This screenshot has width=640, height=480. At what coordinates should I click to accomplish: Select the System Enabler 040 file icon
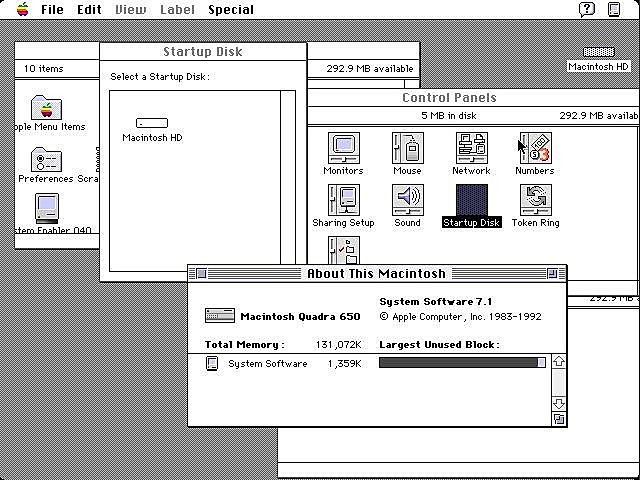click(x=47, y=208)
